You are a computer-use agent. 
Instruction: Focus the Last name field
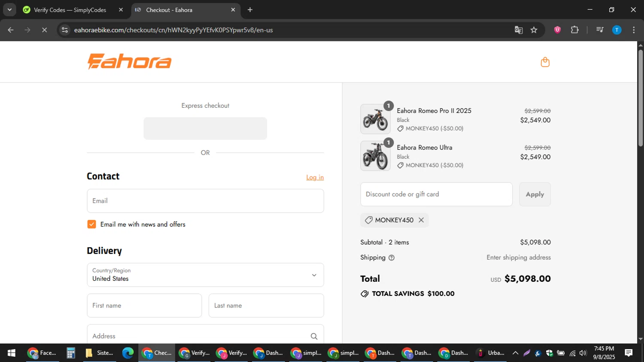click(x=266, y=306)
